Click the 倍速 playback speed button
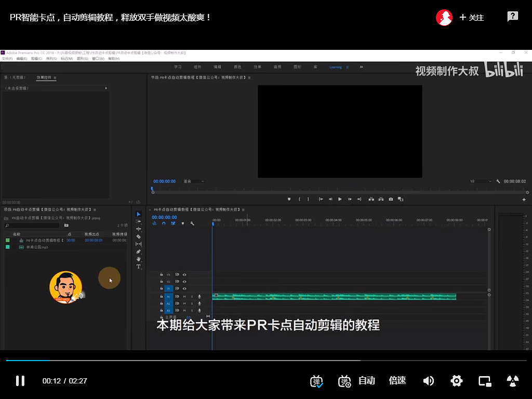Image resolution: width=532 pixels, height=399 pixels. pyautogui.click(x=397, y=381)
